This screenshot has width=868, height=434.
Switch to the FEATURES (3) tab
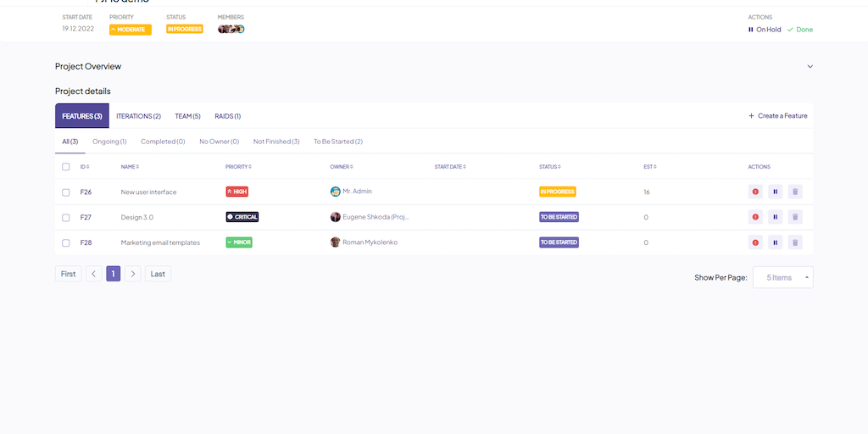pos(82,115)
